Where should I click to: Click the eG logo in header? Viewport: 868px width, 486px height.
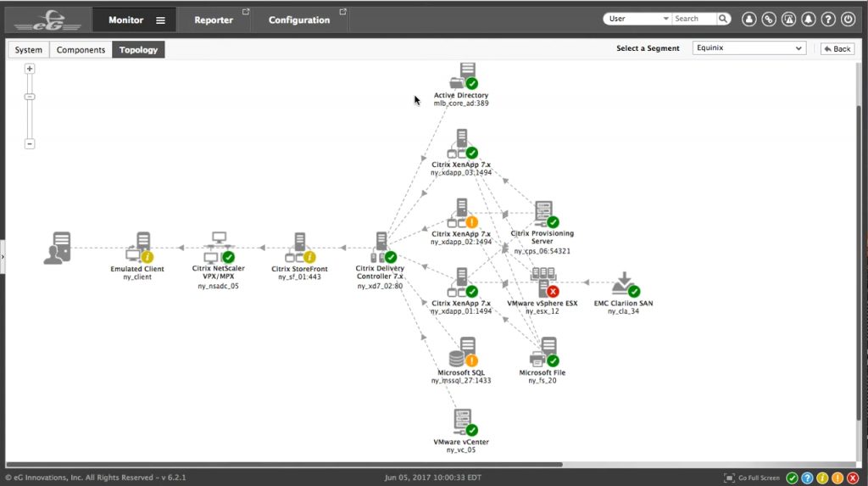click(x=47, y=20)
